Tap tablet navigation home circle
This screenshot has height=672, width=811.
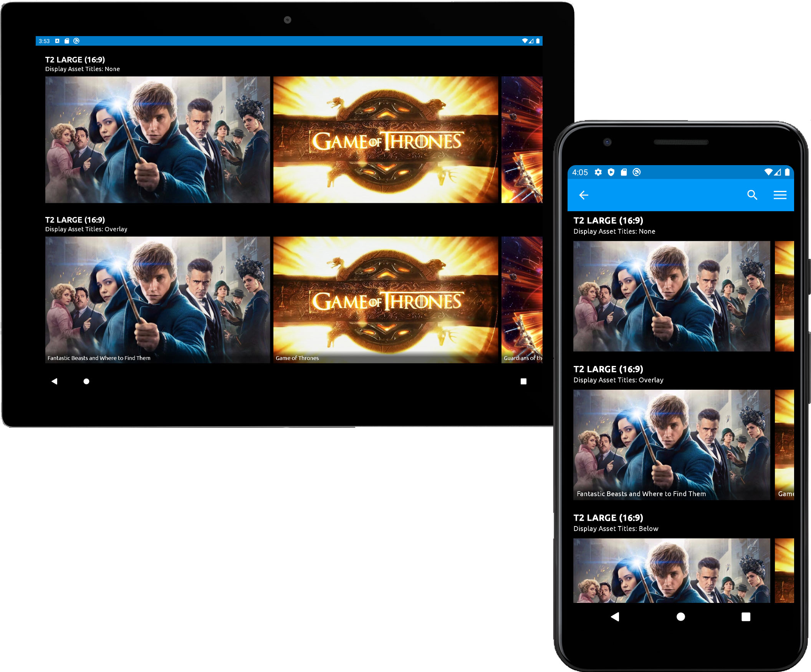[86, 381]
